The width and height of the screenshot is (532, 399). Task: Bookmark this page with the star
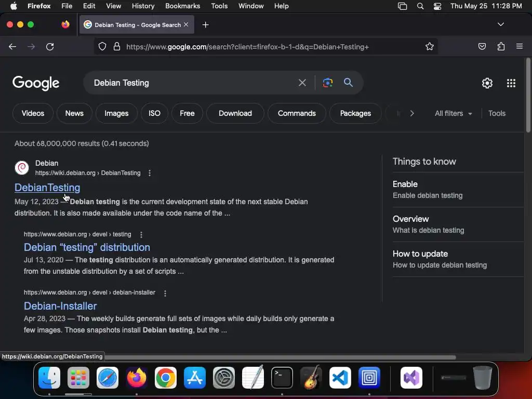click(x=430, y=46)
